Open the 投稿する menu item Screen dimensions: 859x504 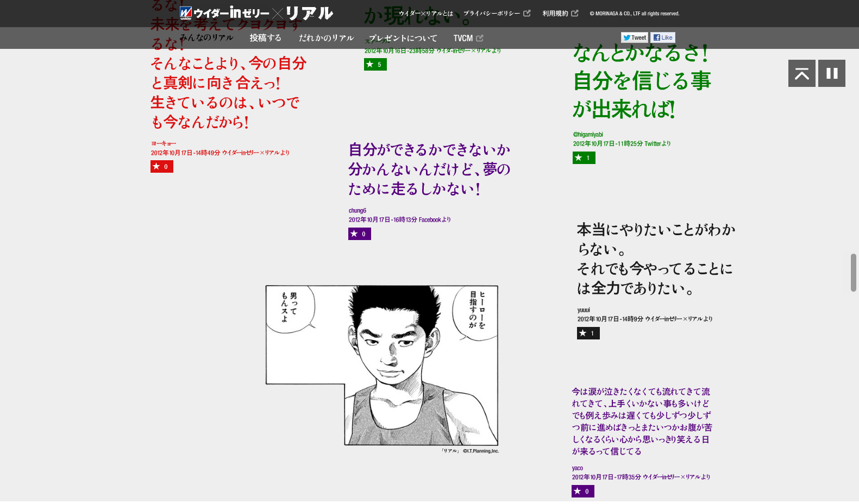pos(265,38)
